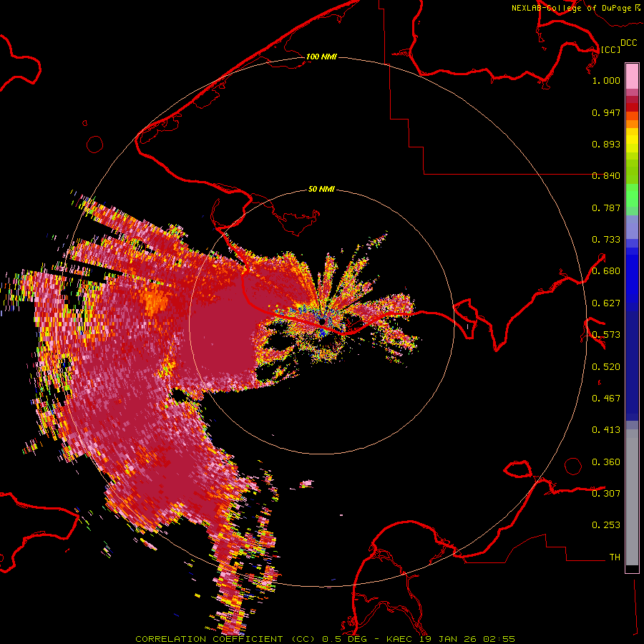Click the CORRELATION COEFFICIENT (CC) caption text
This screenshot has height=644, width=644.
point(225,639)
